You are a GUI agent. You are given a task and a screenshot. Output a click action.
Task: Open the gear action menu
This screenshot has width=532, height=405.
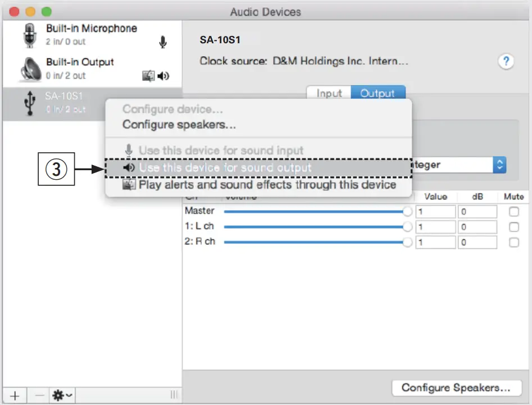pyautogui.click(x=62, y=395)
